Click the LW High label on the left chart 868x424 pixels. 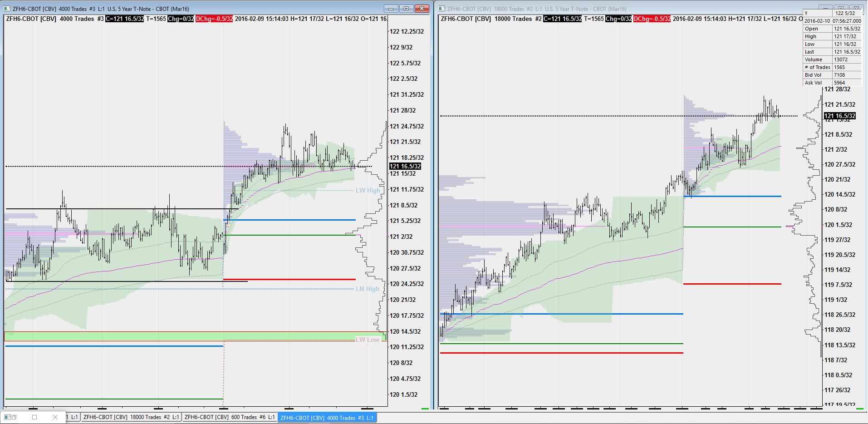click(368, 190)
